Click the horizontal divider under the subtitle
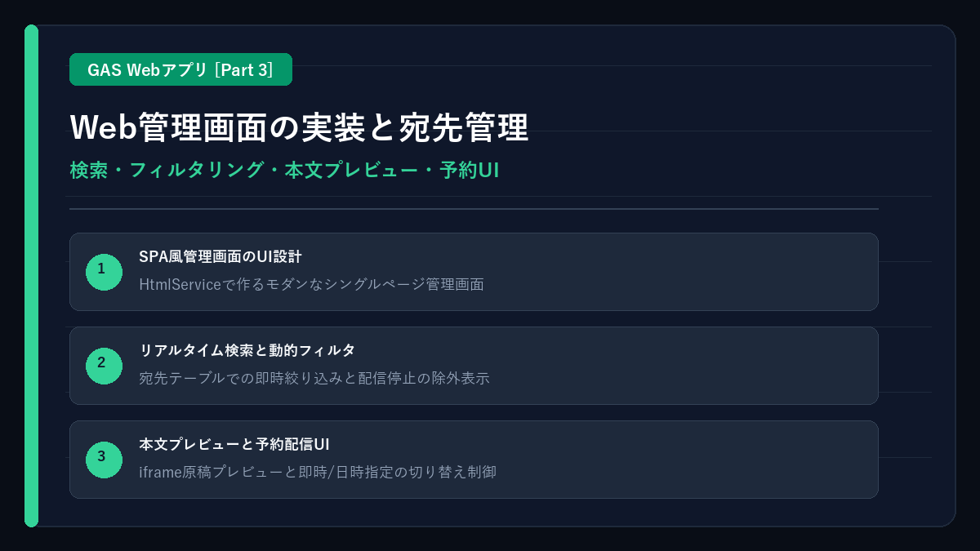Screen dimensions: 980x551 pyautogui.click(x=474, y=209)
